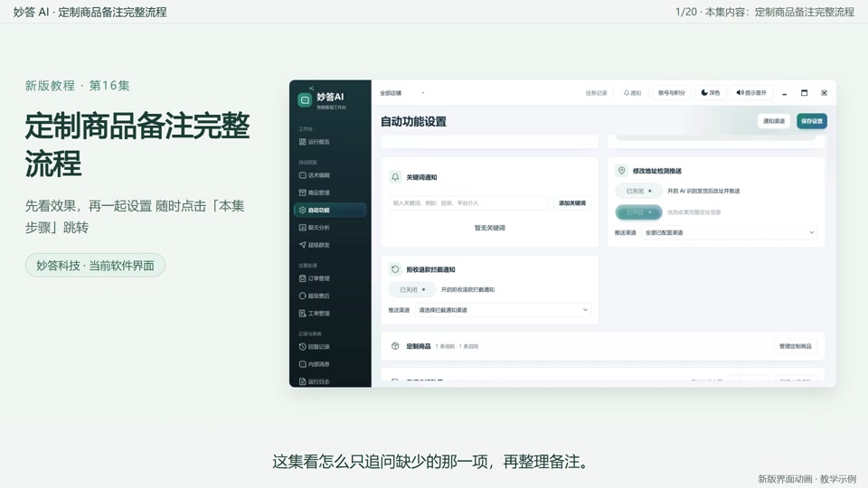
Task: Toggle 提示音开 speaker button
Action: pos(751,93)
